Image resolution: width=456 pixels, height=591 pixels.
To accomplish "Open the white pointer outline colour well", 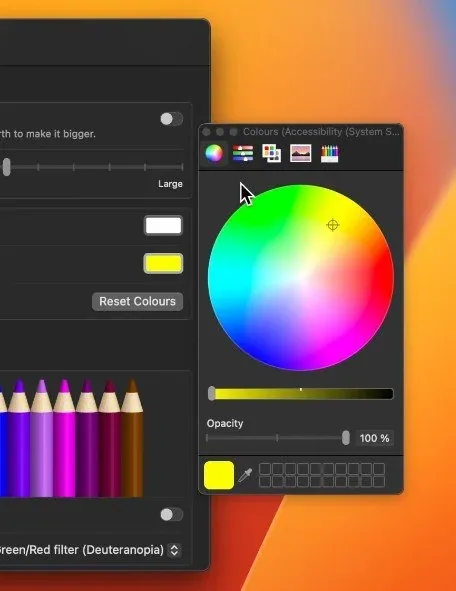I will click(163, 225).
